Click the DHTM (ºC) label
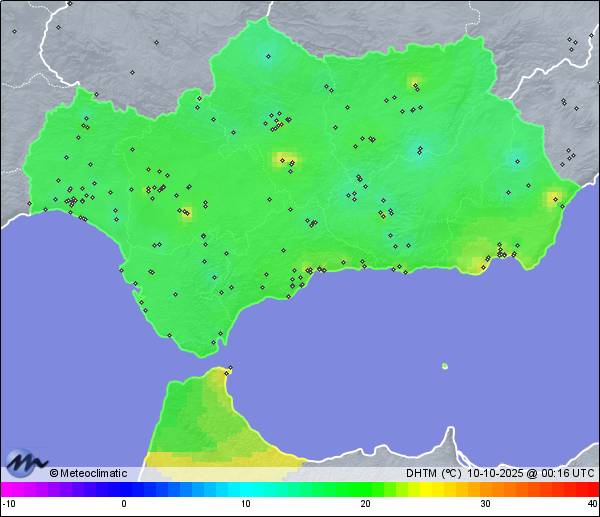Viewport: 600px width, 517px height. (x=433, y=473)
